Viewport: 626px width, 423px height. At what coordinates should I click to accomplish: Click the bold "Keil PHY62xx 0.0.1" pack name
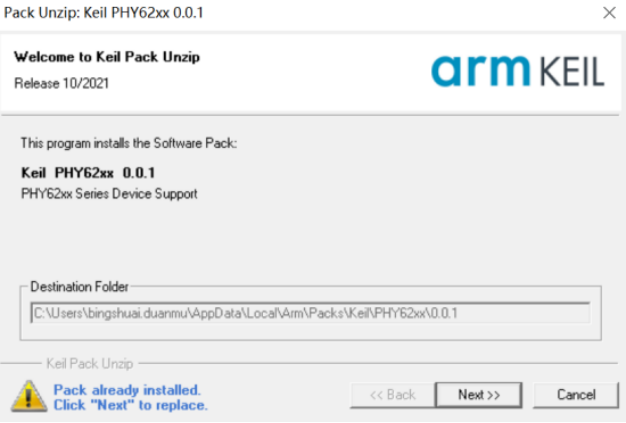pos(88,173)
